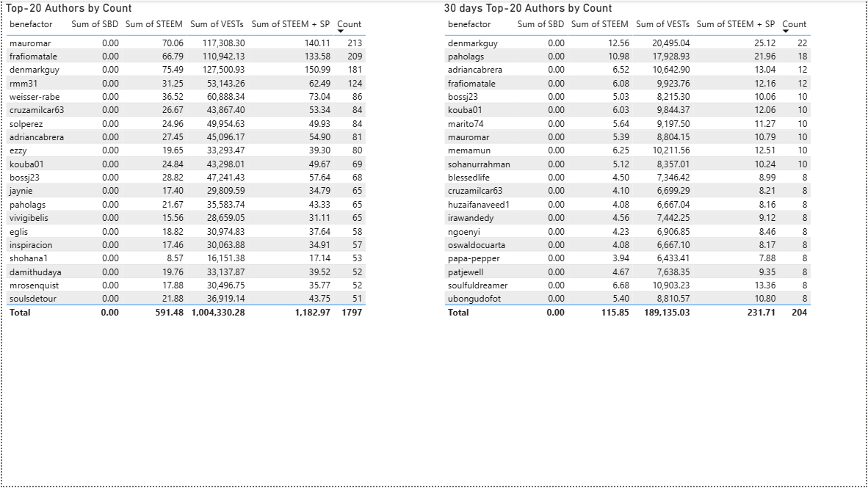Click 30 days total STEEM 115.85

tap(615, 313)
